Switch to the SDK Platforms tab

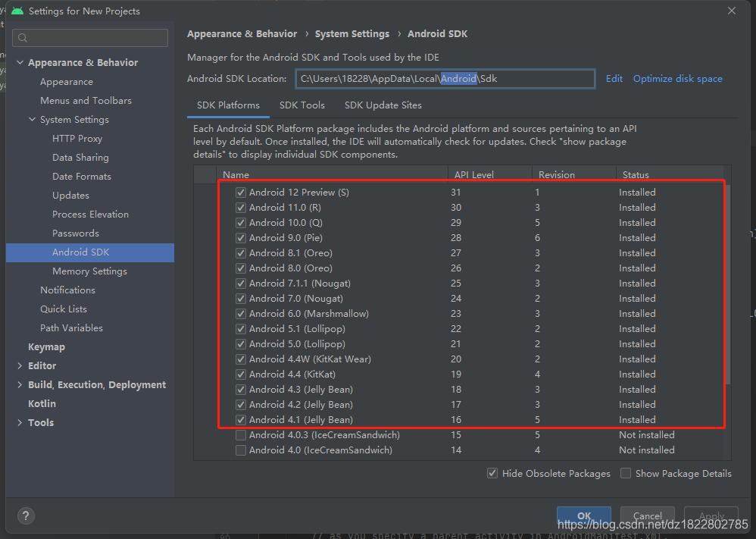click(x=228, y=105)
